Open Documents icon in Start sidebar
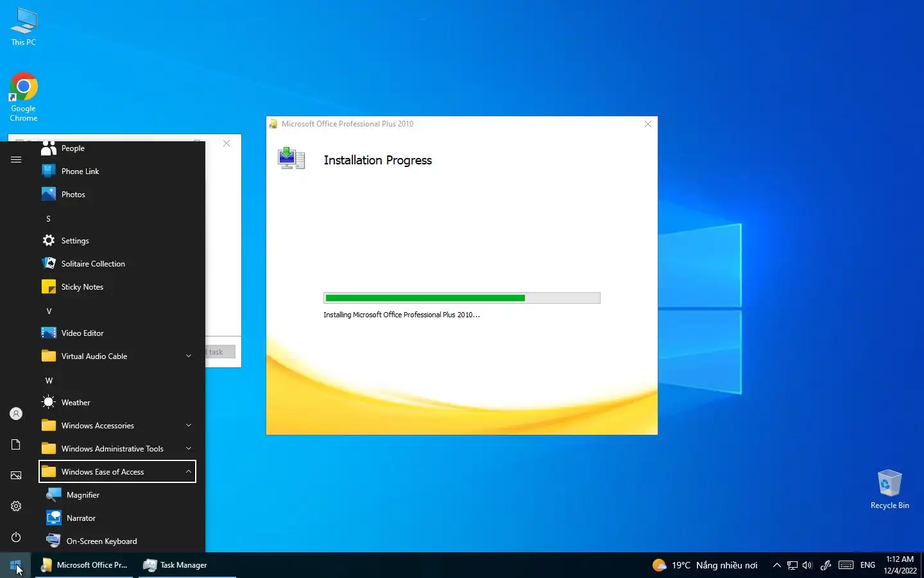924x578 pixels. coord(16,444)
